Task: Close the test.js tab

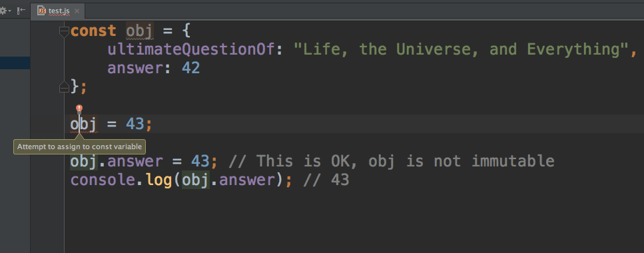Action: [x=77, y=11]
